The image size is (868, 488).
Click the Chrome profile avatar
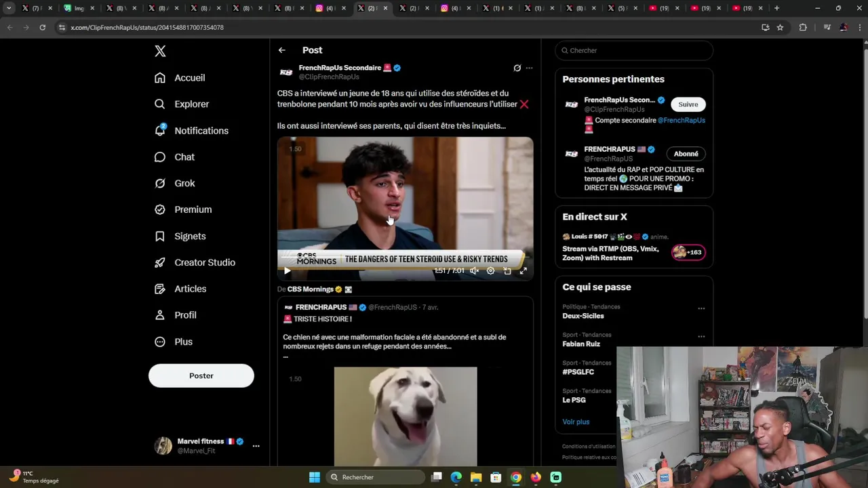pyautogui.click(x=844, y=27)
